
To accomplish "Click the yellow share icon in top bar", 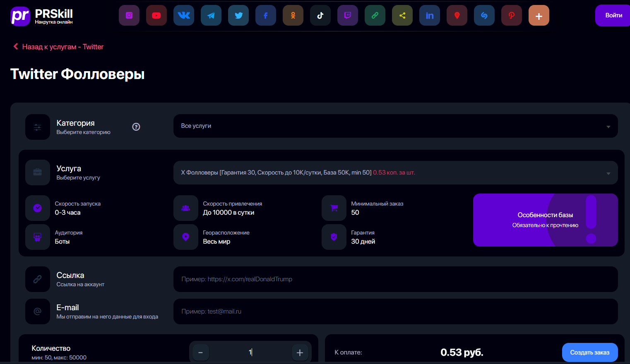I will click(402, 15).
